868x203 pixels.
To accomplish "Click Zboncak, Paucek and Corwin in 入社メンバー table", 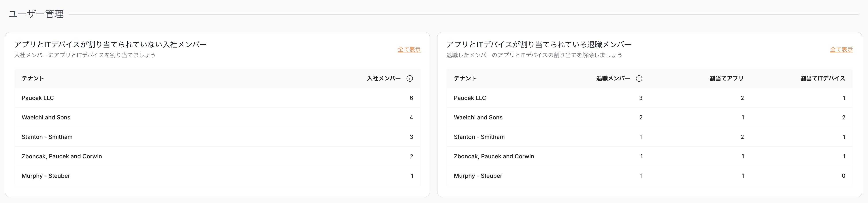I will pos(62,156).
